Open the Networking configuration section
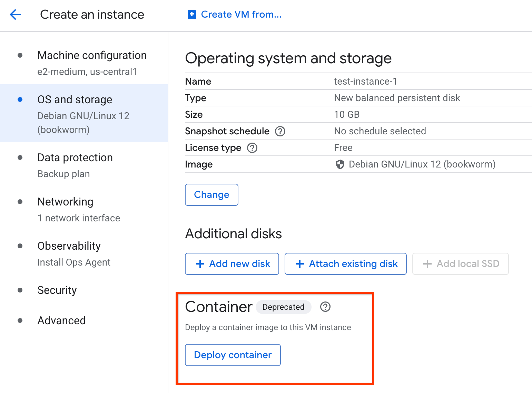This screenshot has height=393, width=532. tap(65, 202)
